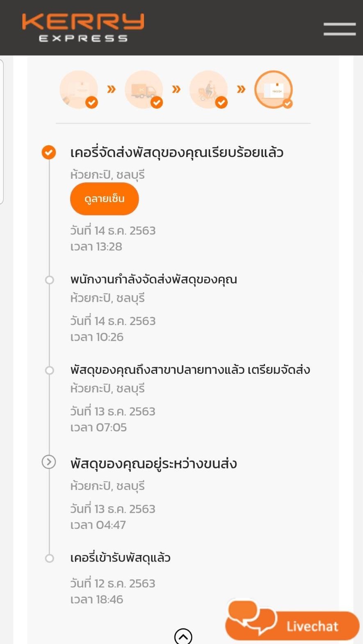Image resolution: width=363 pixels, height=644 pixels.
Task: Click timeline dot beside พนักงานกำลังจัดส่งพัสดุของคุณ
Action: click(x=49, y=280)
